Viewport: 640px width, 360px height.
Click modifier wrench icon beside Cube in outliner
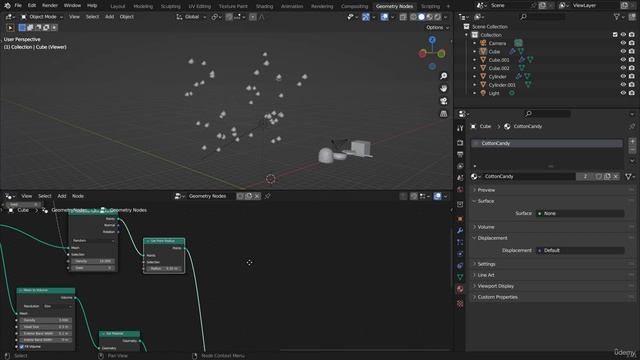[512, 52]
